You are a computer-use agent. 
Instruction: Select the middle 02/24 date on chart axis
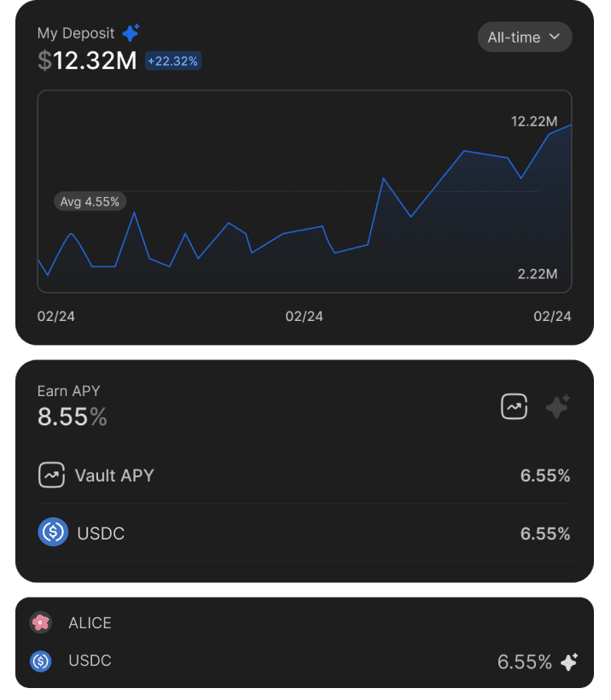pos(305,316)
